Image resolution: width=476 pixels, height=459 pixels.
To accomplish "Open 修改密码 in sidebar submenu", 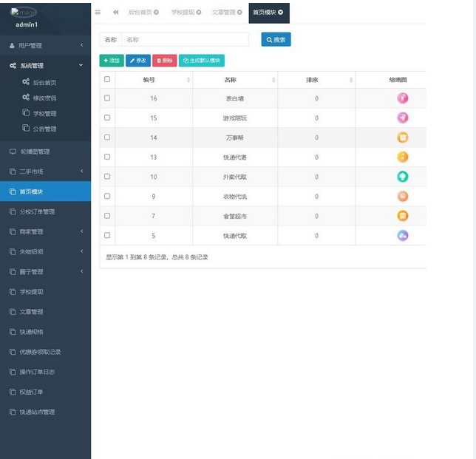I will click(x=44, y=98).
